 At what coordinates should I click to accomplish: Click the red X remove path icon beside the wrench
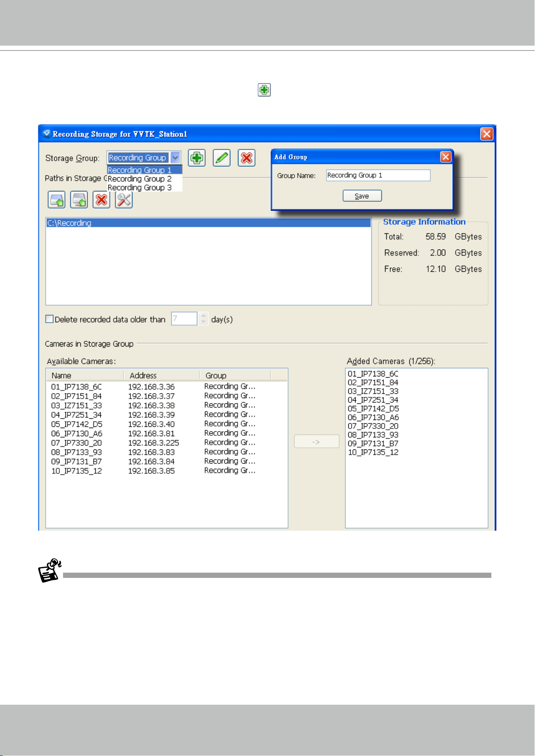click(x=101, y=200)
